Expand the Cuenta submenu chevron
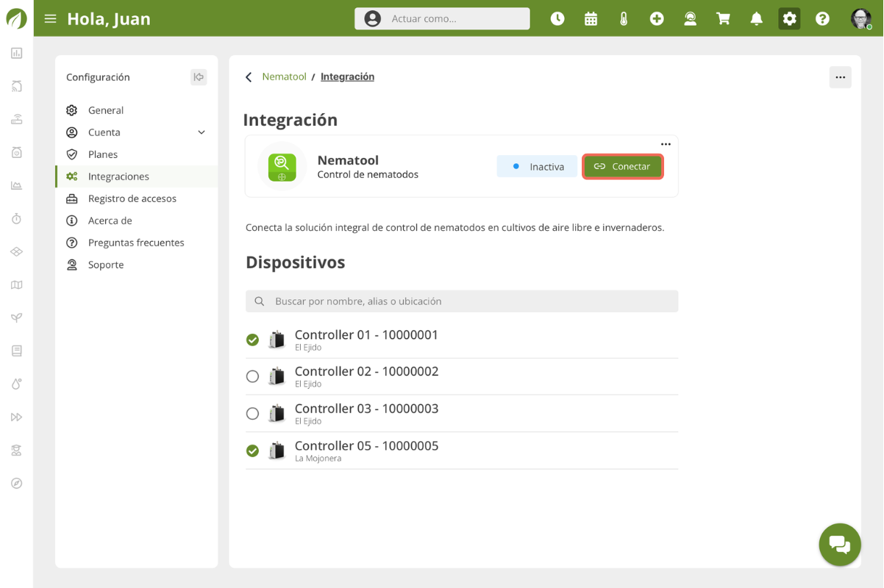884x588 pixels. [202, 132]
